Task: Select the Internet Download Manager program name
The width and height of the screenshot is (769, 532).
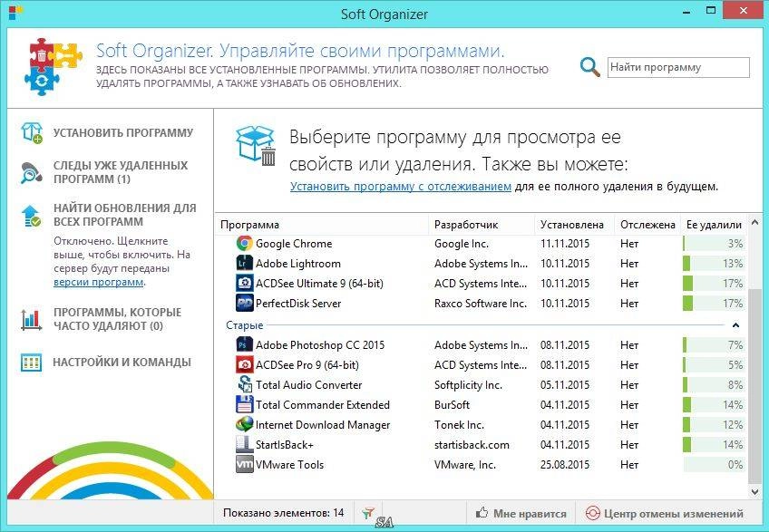Action: tap(323, 425)
